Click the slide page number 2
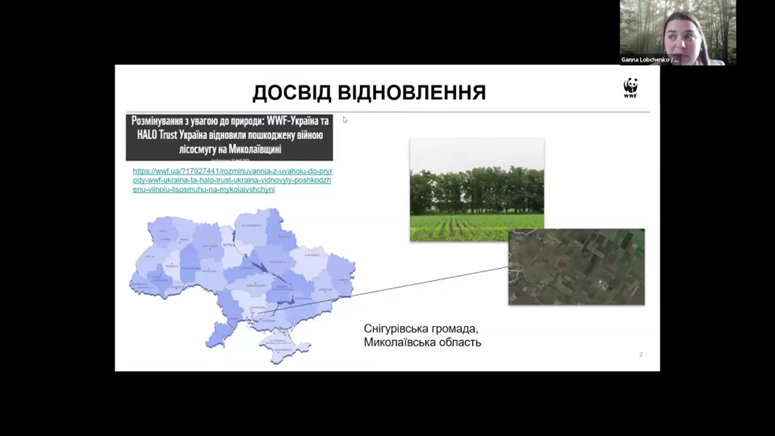775x436 pixels. click(x=640, y=355)
